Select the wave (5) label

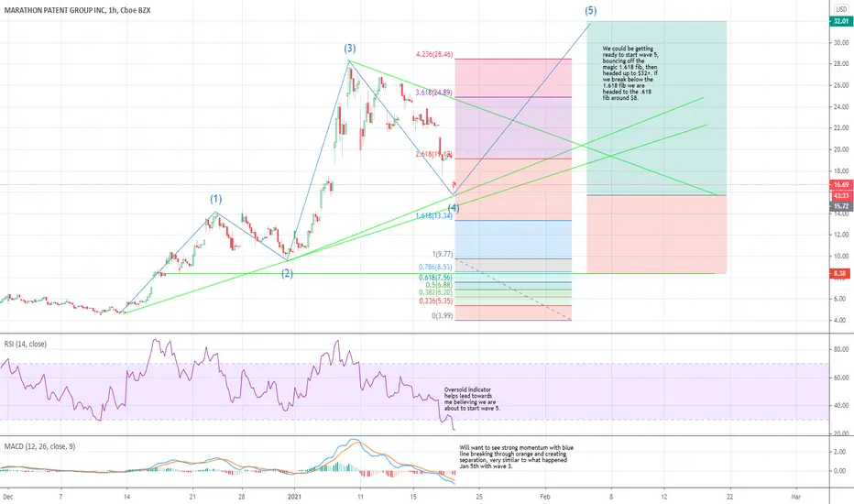(x=591, y=10)
